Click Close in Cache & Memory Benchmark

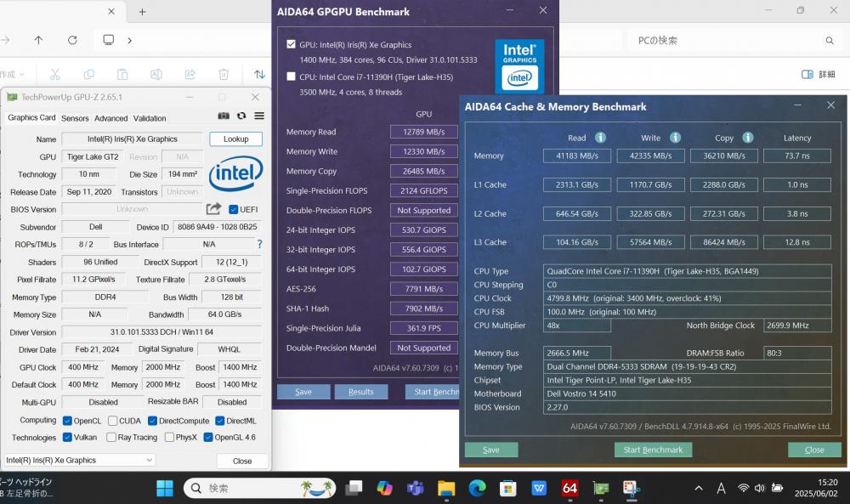(x=814, y=450)
